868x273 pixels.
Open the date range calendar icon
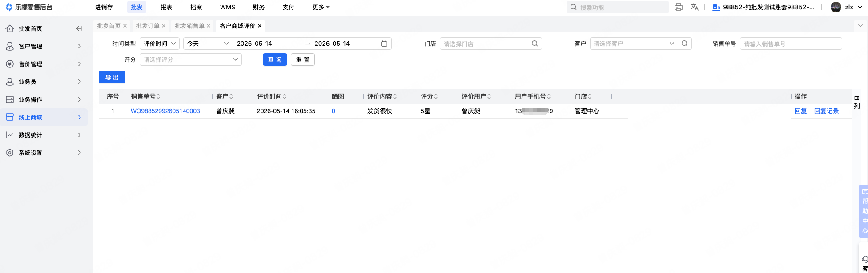384,44
